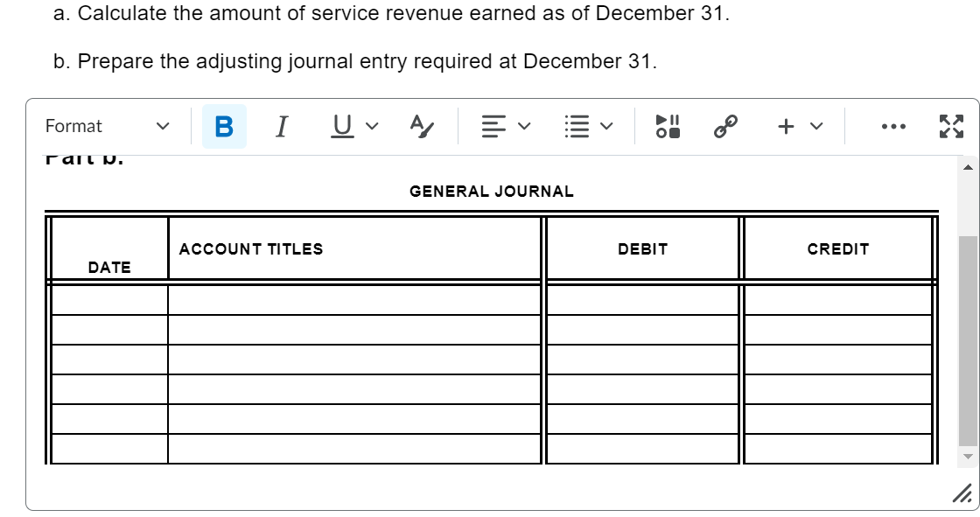Expand the underline style chevron
This screenshot has width=980, height=517.
[371, 127]
